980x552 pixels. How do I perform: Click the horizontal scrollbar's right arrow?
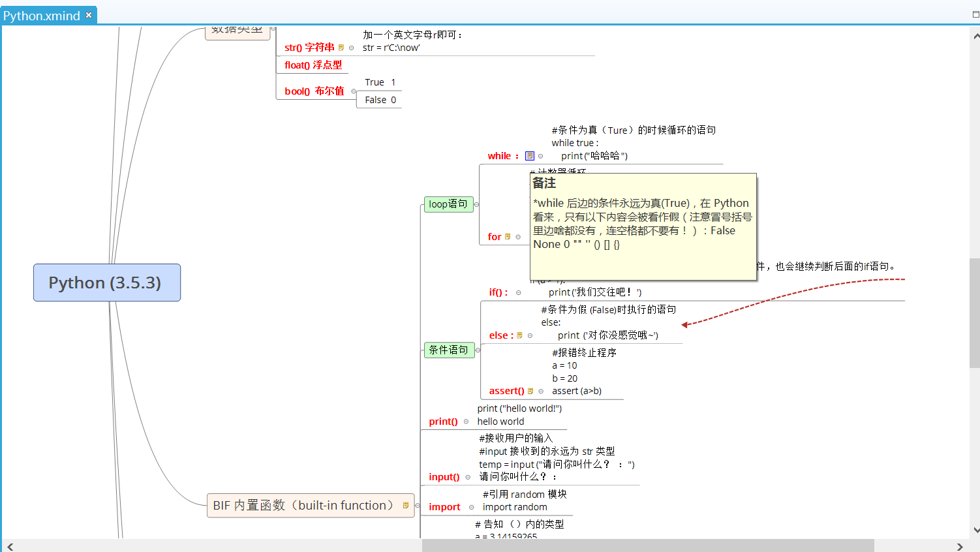point(960,546)
